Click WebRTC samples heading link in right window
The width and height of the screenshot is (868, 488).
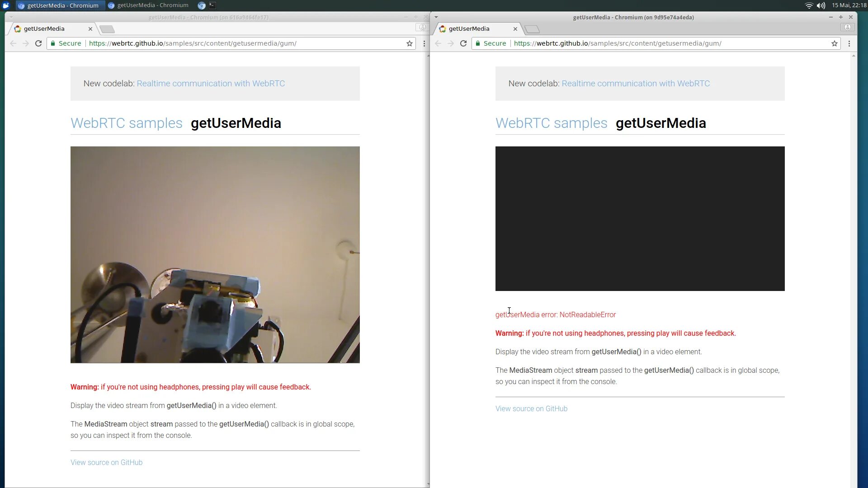[x=551, y=123]
